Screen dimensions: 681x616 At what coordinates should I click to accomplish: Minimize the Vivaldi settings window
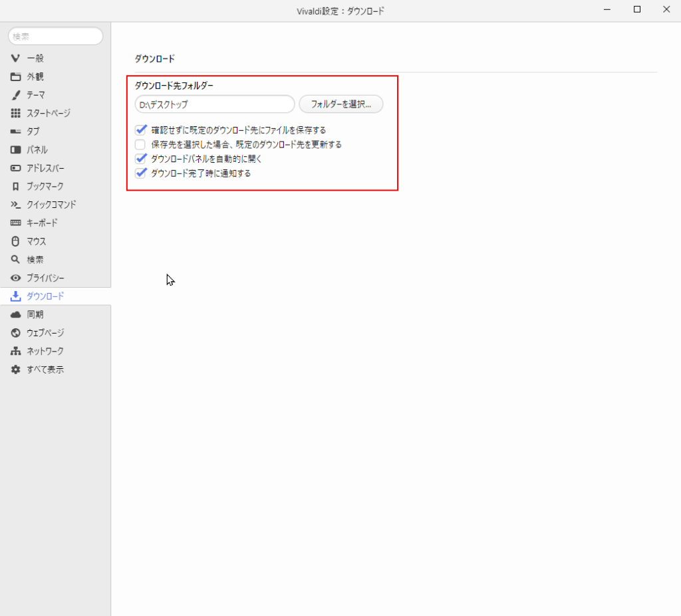tap(607, 9)
